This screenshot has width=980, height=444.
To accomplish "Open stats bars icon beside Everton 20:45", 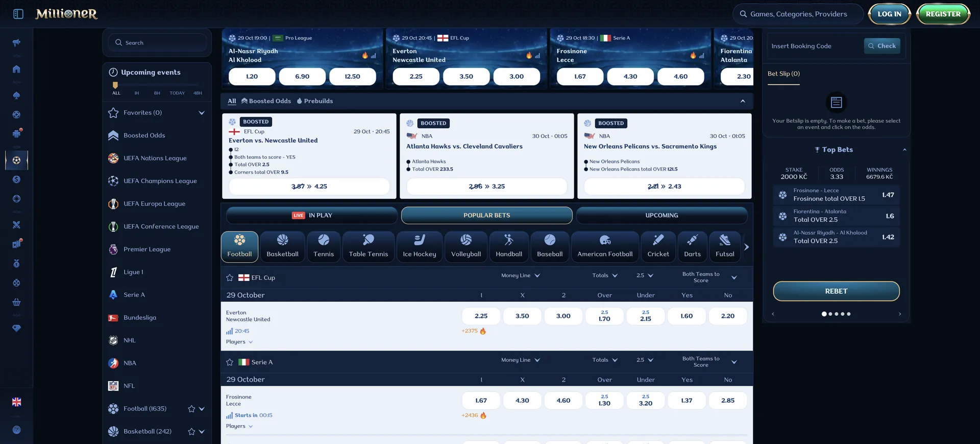I will (x=229, y=331).
